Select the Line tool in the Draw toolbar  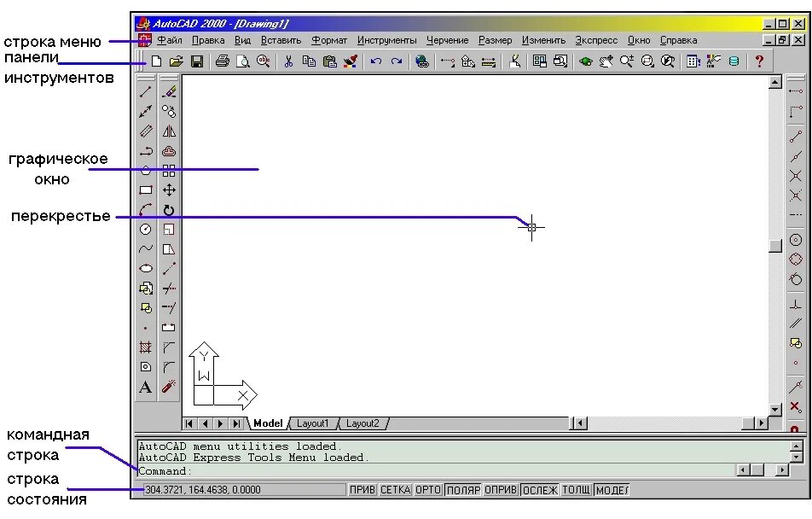point(146,92)
